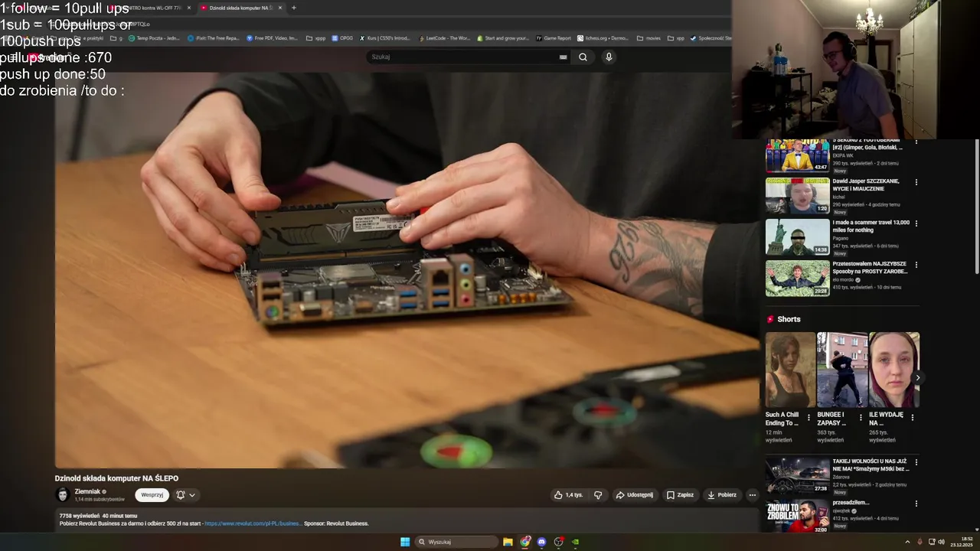Open Dawid Jasper SZCZEKANIE video thumbnail
The image size is (980, 551).
797,196
